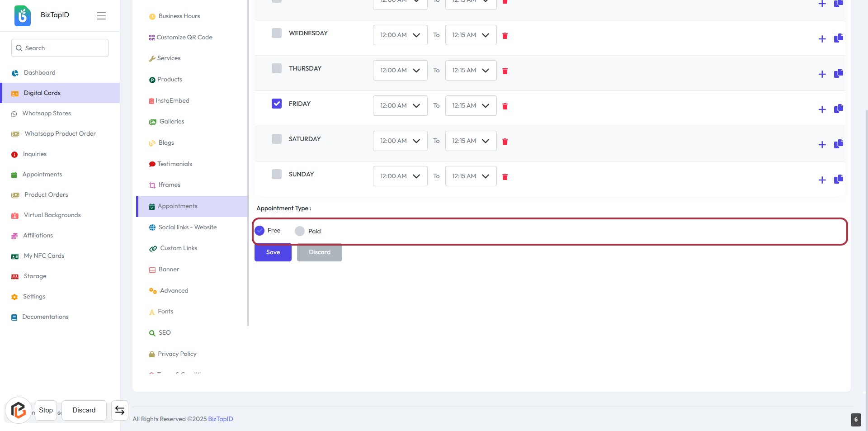Open the Sunday end time dropdown
The image size is (868, 431).
click(470, 176)
